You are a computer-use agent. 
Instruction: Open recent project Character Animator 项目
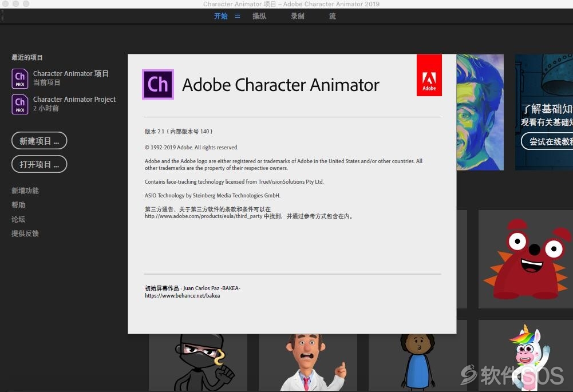pos(71,74)
